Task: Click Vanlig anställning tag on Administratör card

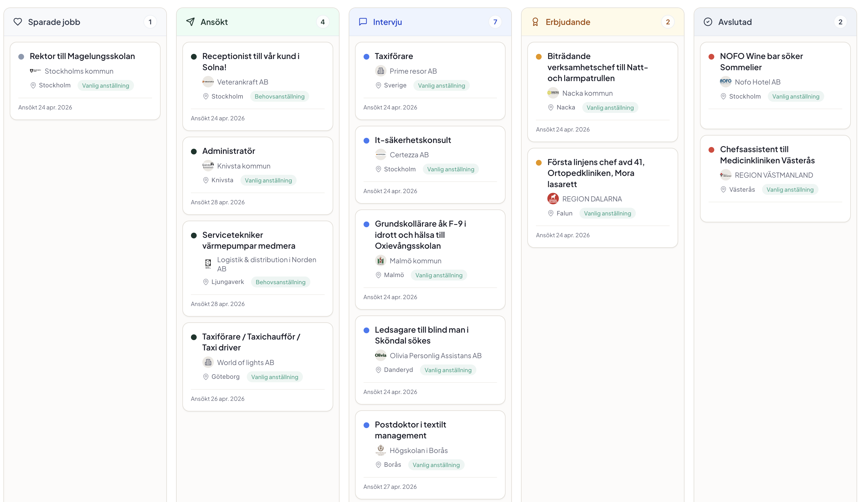Action: [268, 180]
